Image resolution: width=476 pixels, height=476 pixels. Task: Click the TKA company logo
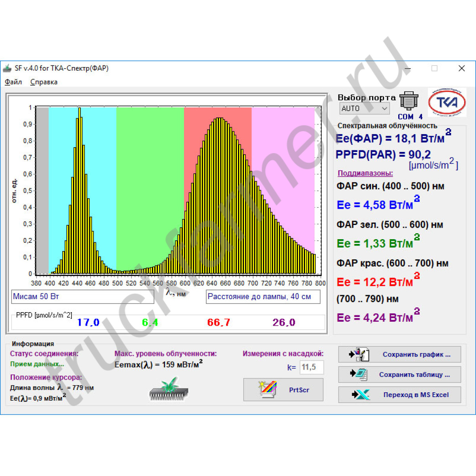point(447,102)
